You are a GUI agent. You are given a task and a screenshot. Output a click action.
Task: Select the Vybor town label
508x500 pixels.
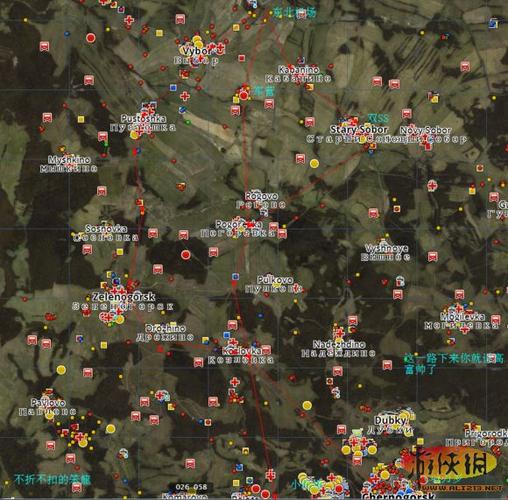tap(197, 51)
